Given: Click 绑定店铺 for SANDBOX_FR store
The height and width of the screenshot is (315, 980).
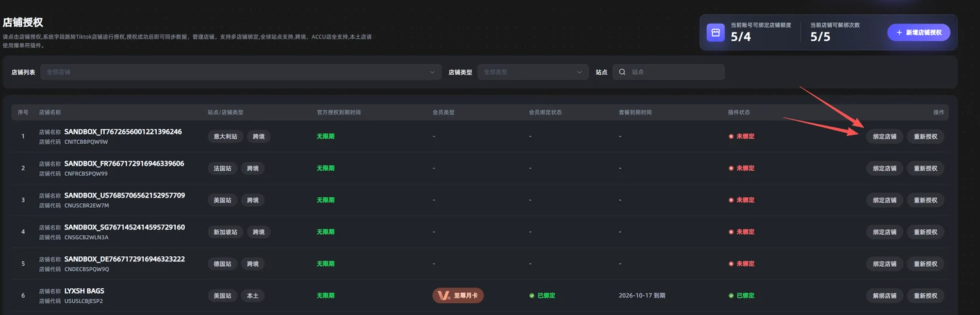Looking at the screenshot, I should (x=885, y=168).
